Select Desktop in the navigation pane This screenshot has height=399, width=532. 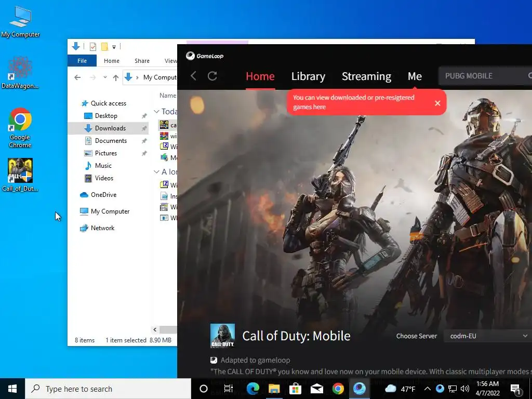tap(106, 116)
